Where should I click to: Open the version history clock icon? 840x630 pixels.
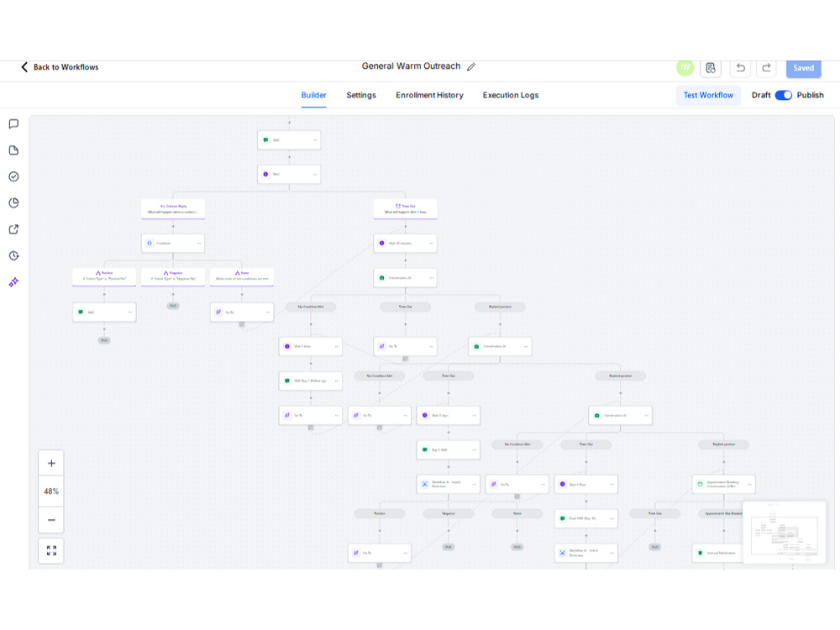coord(14,255)
